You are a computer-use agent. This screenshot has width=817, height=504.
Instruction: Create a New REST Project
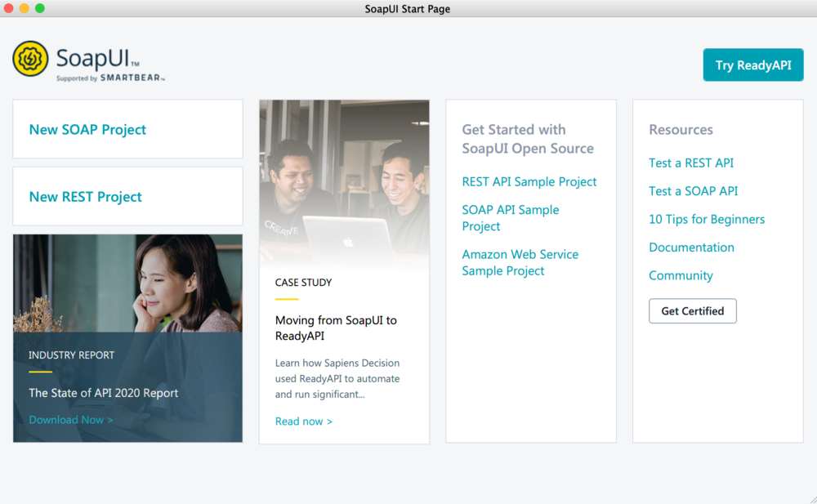(84, 196)
